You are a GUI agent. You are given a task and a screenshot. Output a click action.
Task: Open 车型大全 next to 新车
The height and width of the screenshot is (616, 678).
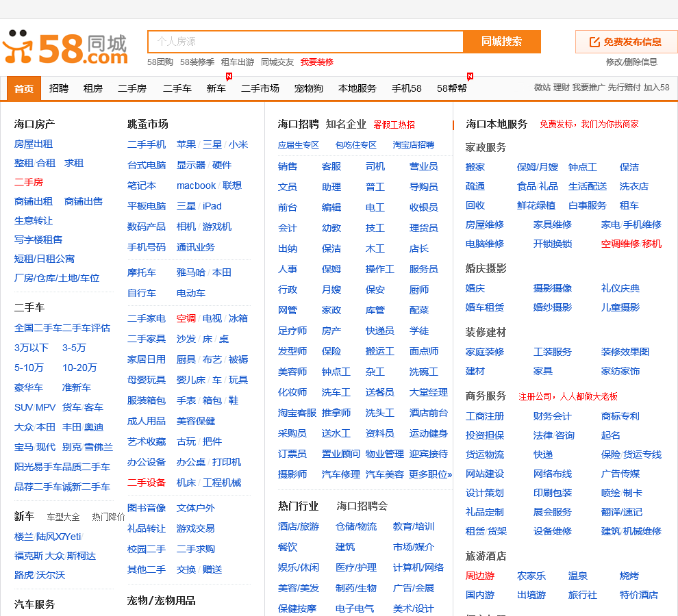pyautogui.click(x=63, y=517)
